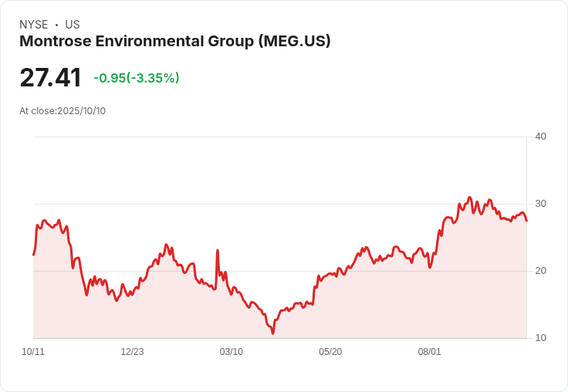
Task: Click the At close 2025/10/10 timestamp
Action: pos(63,111)
